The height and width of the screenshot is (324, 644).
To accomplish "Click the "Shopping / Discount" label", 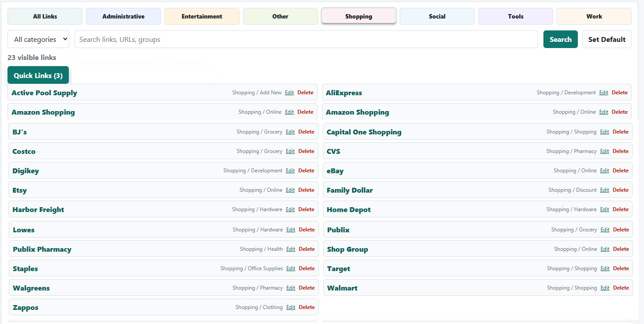I will (x=573, y=190).
